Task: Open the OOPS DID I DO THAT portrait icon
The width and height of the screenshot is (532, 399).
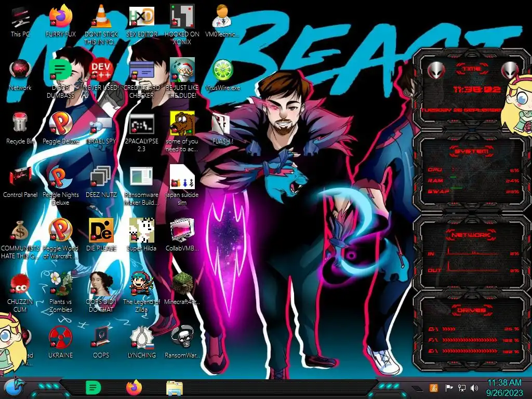Action: click(x=101, y=292)
